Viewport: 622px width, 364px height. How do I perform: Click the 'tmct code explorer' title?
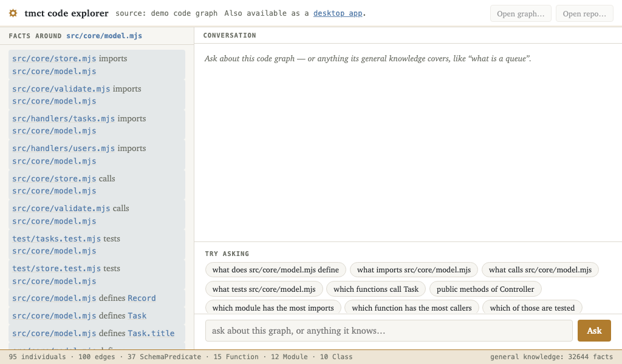(x=66, y=13)
